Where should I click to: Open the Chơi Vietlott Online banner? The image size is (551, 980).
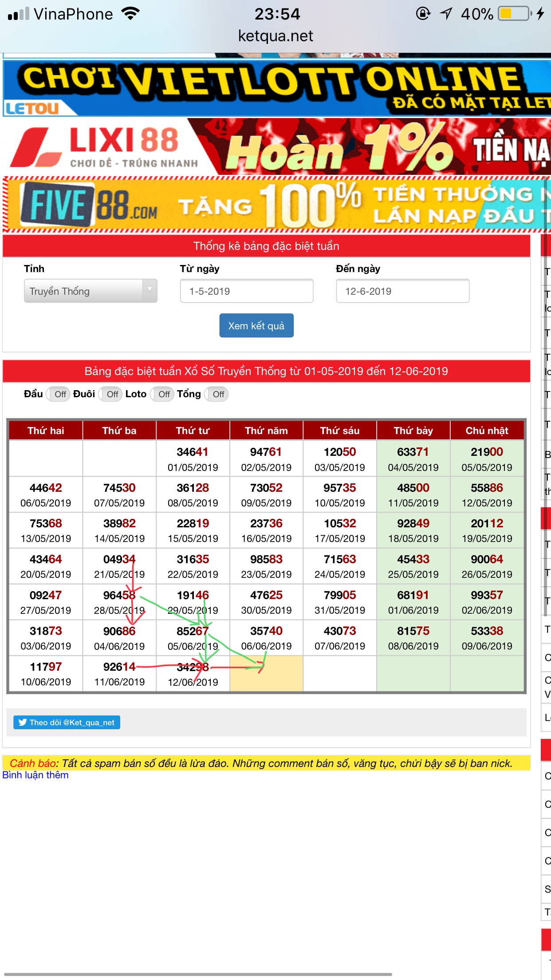tap(277, 88)
